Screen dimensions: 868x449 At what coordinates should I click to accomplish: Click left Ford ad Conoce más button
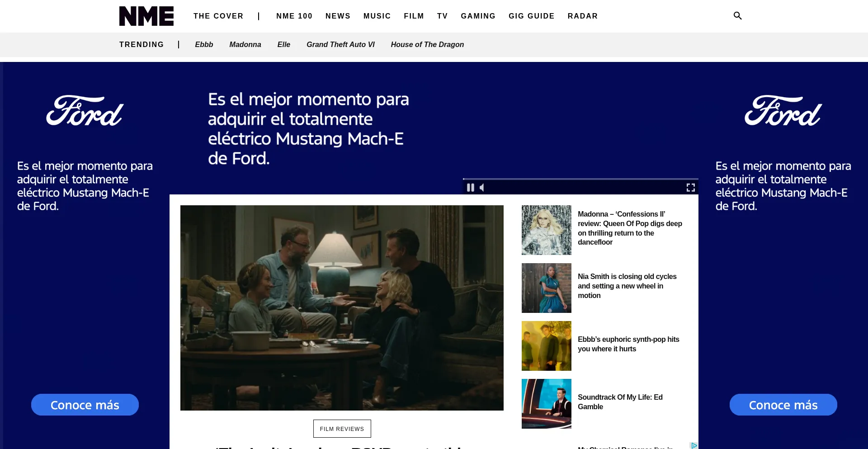pos(85,405)
